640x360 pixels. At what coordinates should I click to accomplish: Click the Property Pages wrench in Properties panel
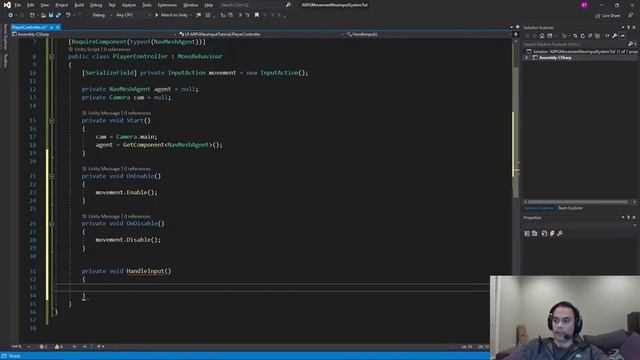pyautogui.click(x=560, y=233)
